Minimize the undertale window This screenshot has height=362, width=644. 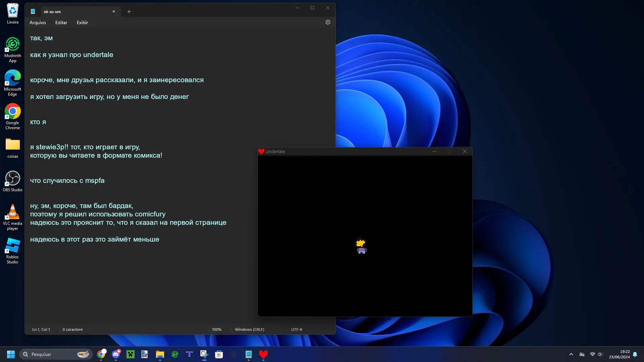click(434, 151)
